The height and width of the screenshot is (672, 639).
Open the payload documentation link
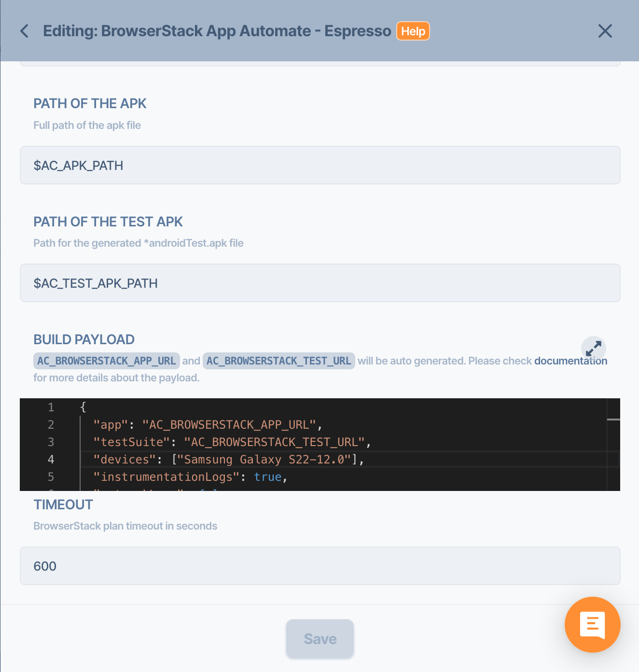click(x=570, y=361)
